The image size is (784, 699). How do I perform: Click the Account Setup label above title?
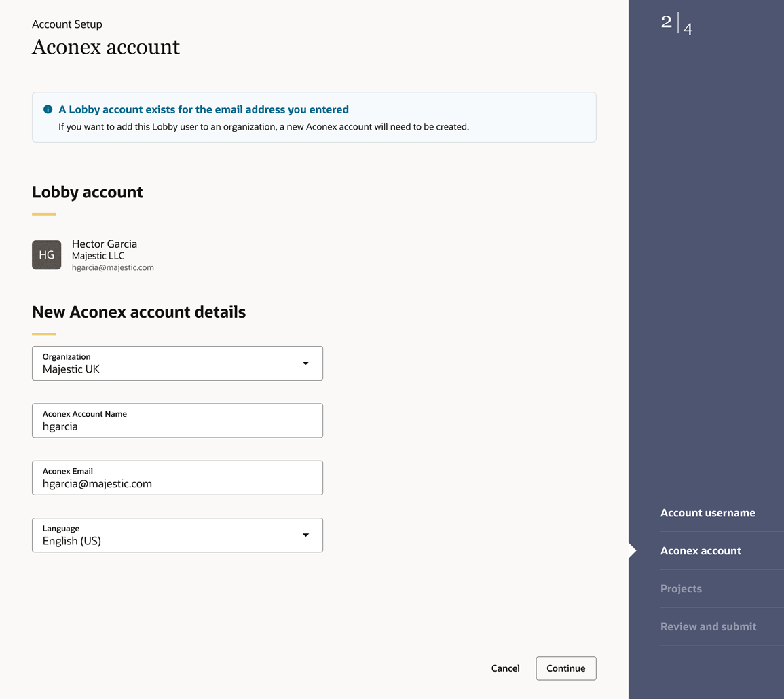(x=67, y=24)
